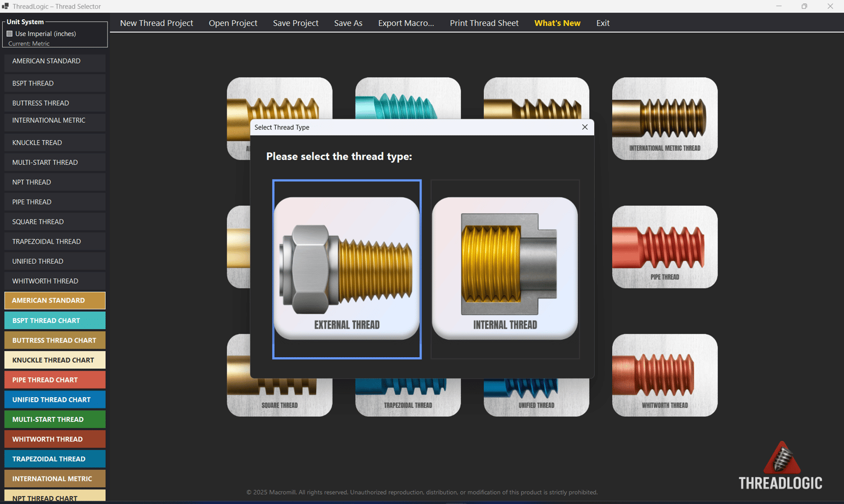Open BUTTRESS THREAD CHART
The height and width of the screenshot is (504, 844).
pyautogui.click(x=55, y=340)
